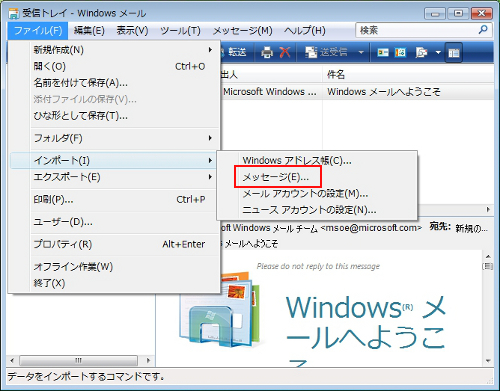The image size is (500, 391).
Task: Click the Microsoft Windows sender cell
Action: pos(270,92)
